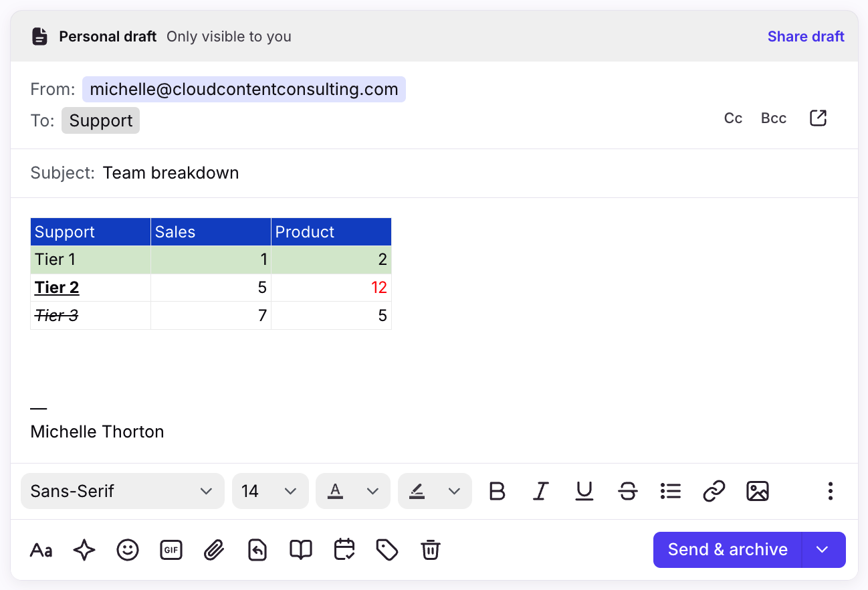The height and width of the screenshot is (590, 868).
Task: Click the GIF icon
Action: pos(171,550)
